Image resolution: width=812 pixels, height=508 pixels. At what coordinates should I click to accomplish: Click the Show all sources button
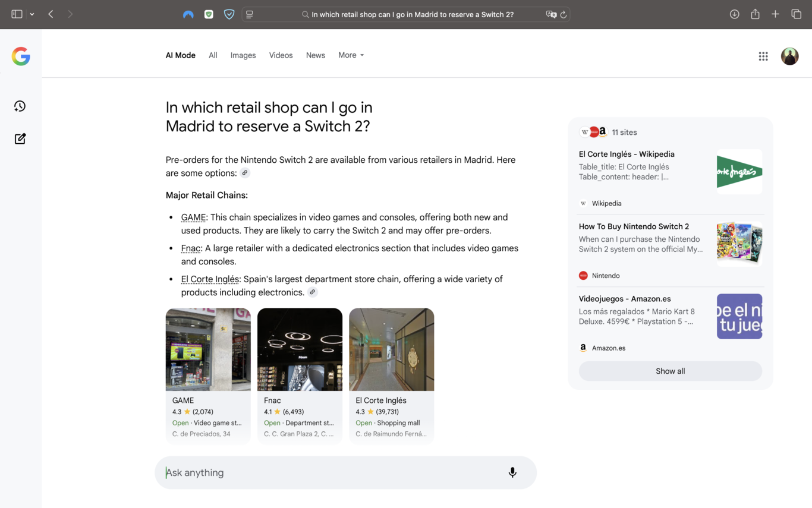tap(671, 371)
